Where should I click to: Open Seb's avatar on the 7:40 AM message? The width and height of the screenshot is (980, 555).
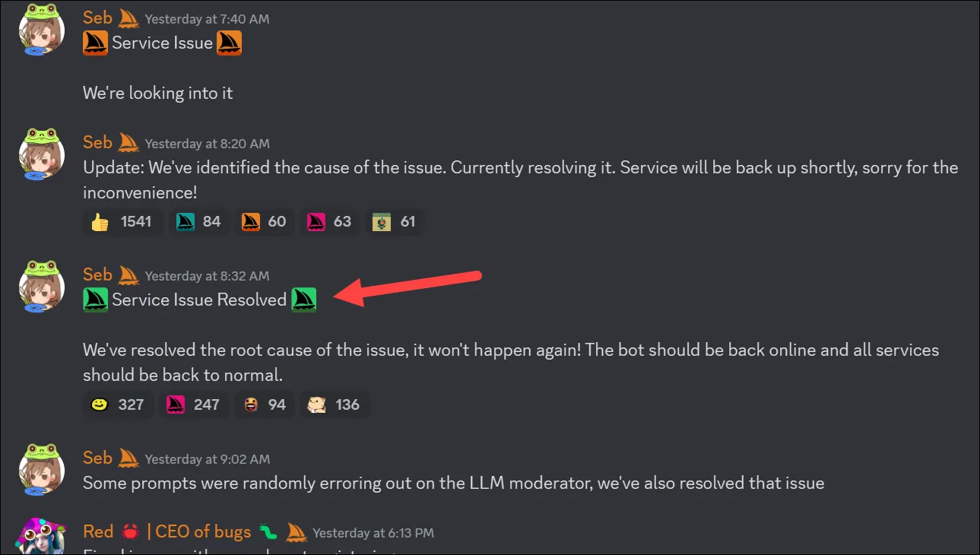pyautogui.click(x=41, y=30)
